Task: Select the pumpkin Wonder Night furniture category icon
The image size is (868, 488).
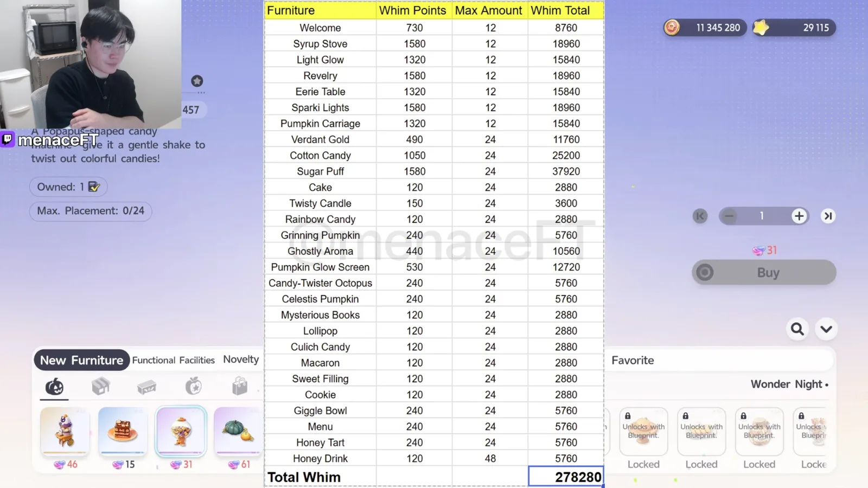Action: [x=54, y=387]
